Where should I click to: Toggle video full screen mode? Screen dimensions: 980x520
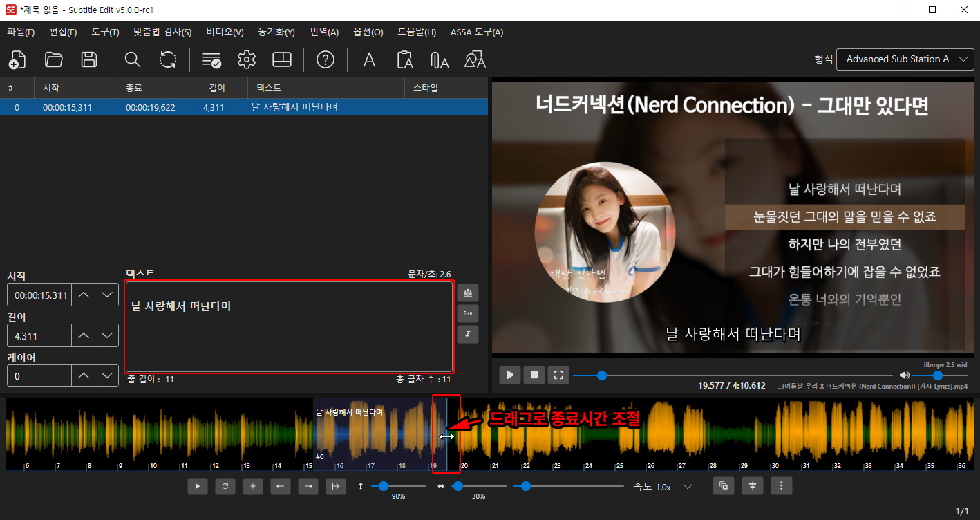[x=558, y=375]
